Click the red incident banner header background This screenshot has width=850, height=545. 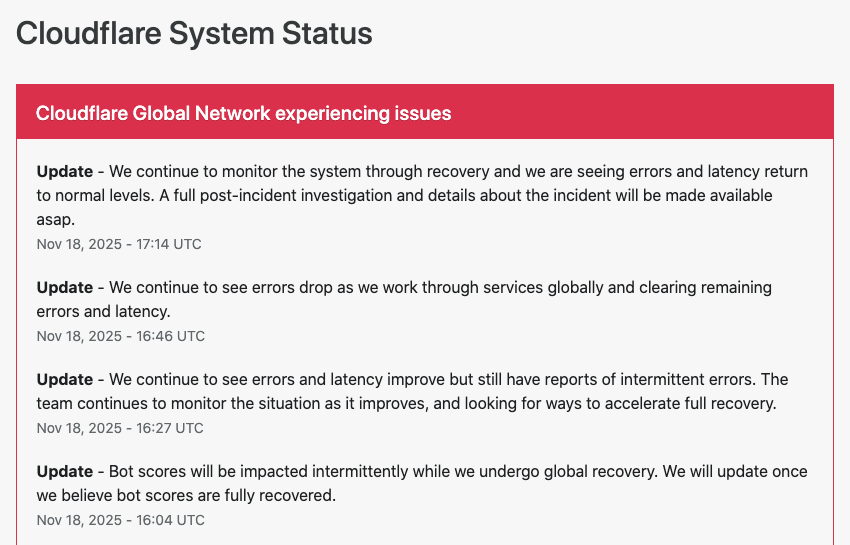(x=650, y=112)
